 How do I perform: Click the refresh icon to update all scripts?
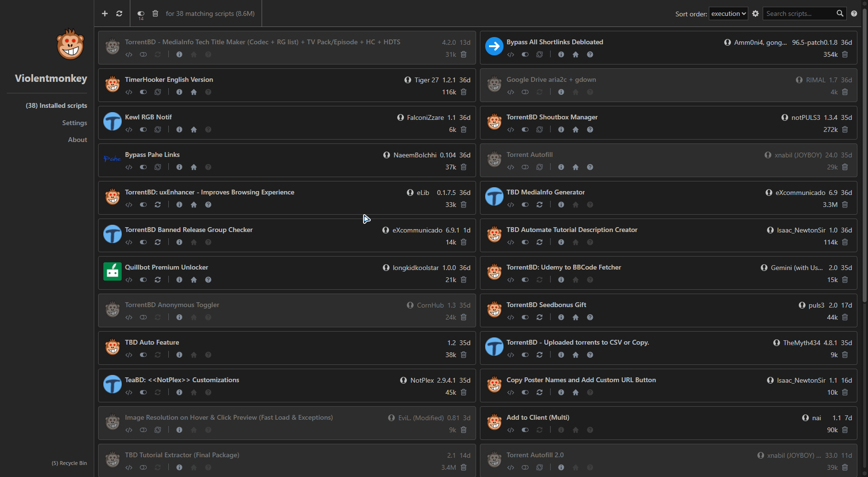(119, 13)
